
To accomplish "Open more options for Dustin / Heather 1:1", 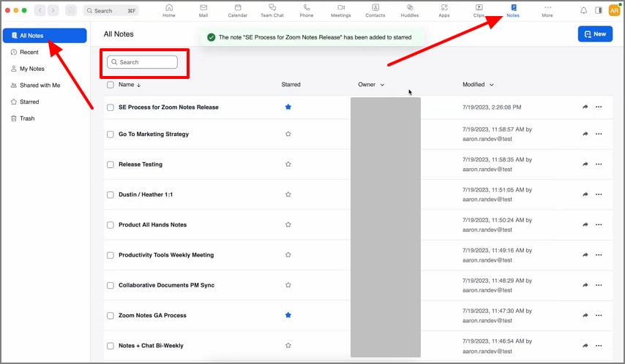I will [x=599, y=194].
